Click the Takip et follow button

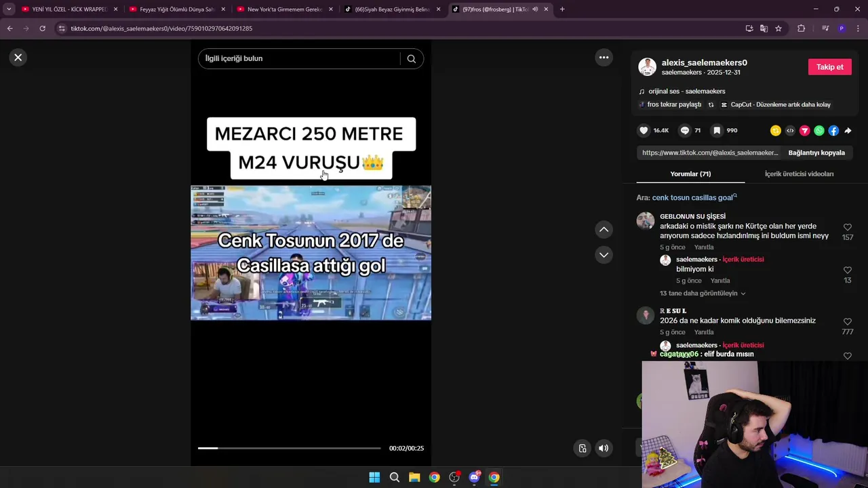click(829, 67)
